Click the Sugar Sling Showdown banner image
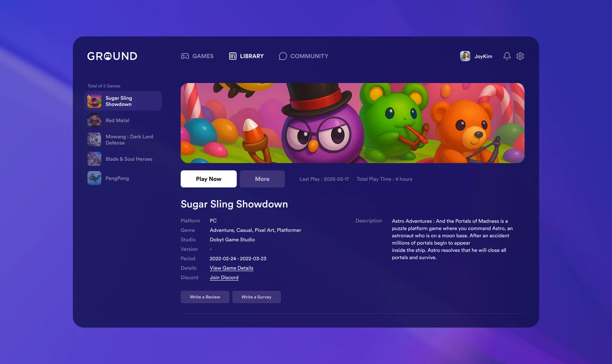Screen dimensions: 612x364 coord(352,123)
